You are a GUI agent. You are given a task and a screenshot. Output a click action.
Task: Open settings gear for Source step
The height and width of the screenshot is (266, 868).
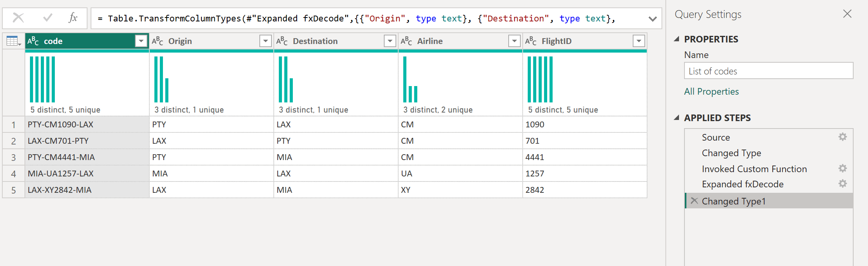(842, 137)
